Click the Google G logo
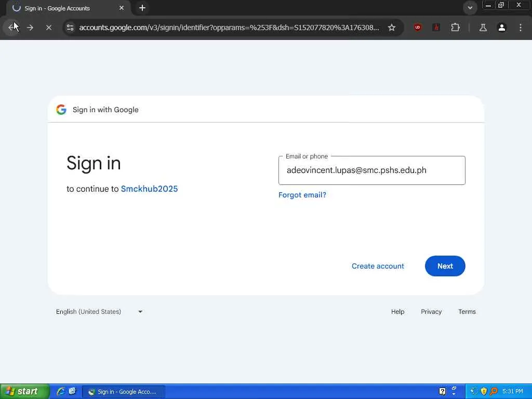Viewport: 532px width, 399px height. 61,110
